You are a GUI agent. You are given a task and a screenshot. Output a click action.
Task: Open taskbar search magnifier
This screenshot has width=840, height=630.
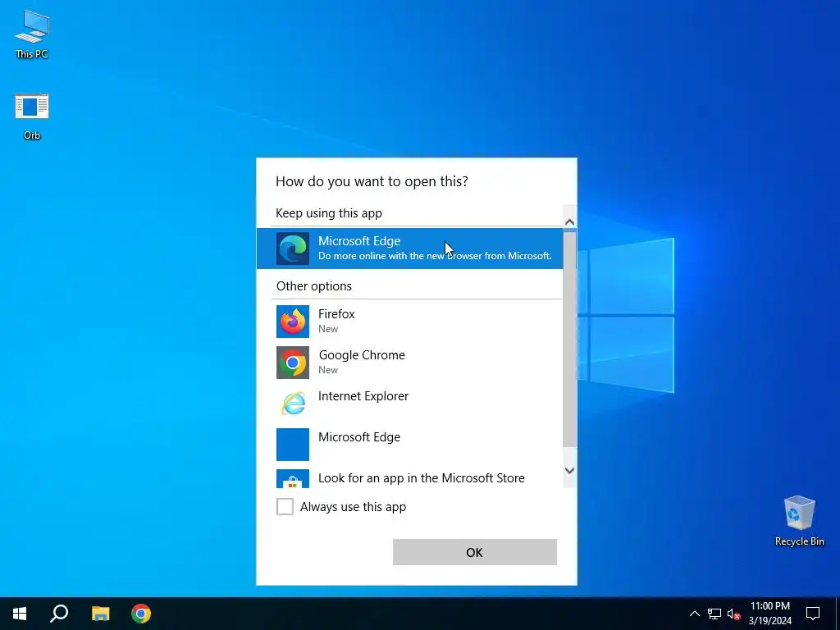[59, 614]
